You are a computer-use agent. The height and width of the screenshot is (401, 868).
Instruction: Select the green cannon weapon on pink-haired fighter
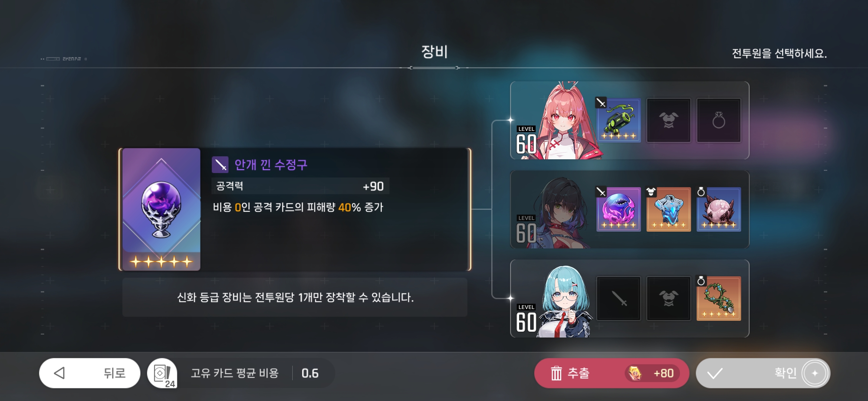pyautogui.click(x=618, y=120)
